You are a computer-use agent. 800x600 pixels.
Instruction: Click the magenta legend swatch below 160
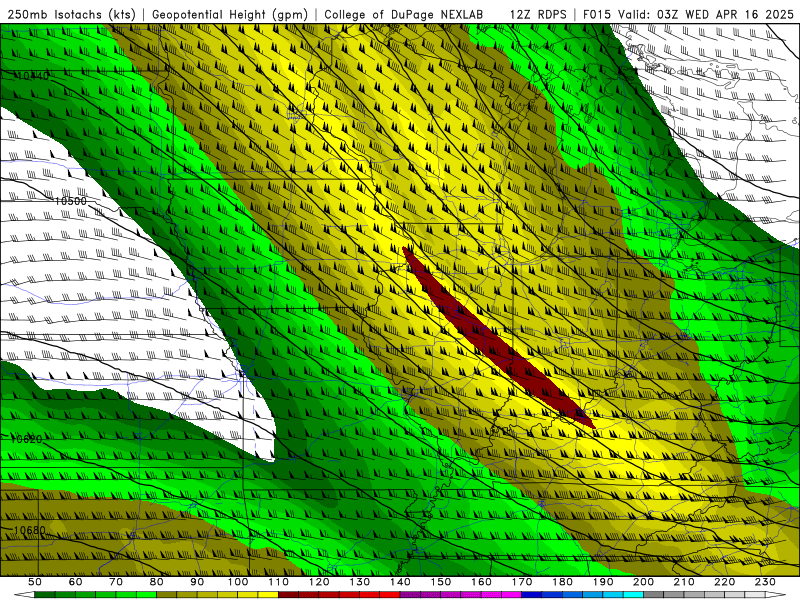click(x=491, y=595)
